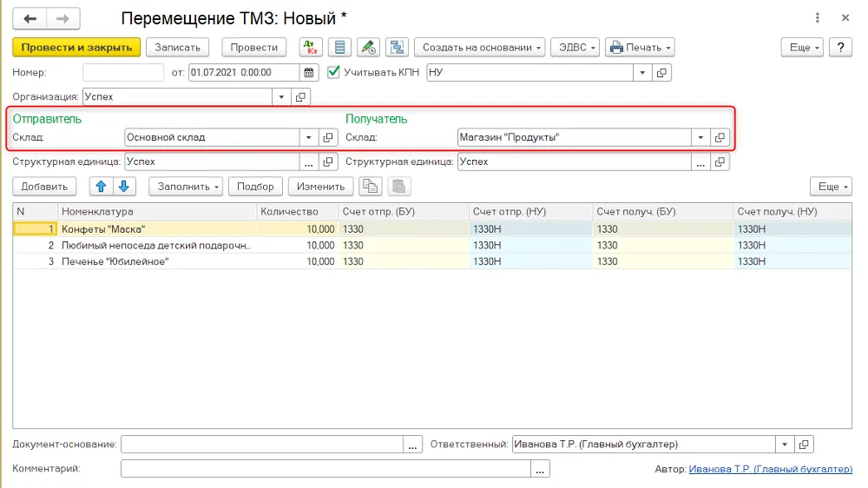Paste rows from clipboard icon

[x=398, y=187]
